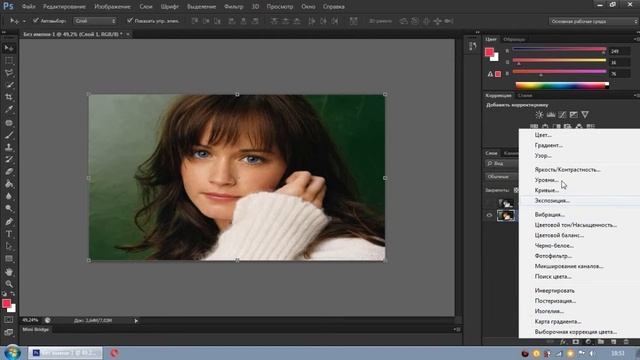
Task: Switch to the Образцы swatches tab
Action: [514, 40]
